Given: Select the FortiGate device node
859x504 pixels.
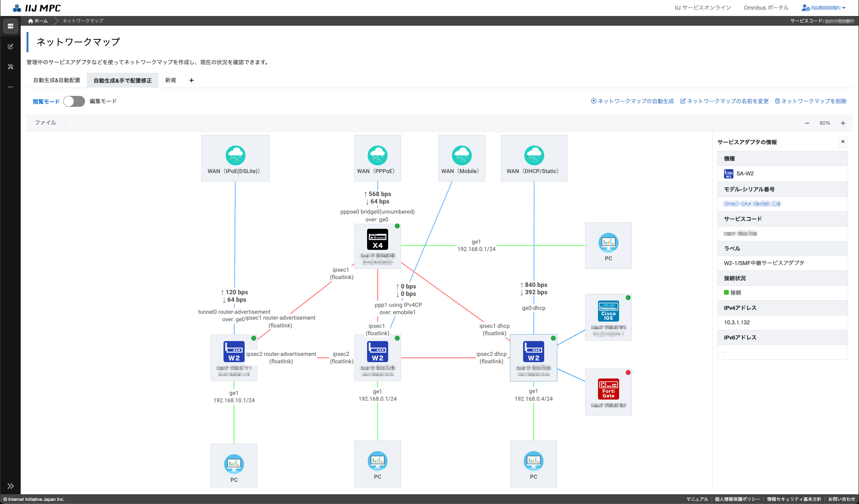Looking at the screenshot, I should (608, 389).
